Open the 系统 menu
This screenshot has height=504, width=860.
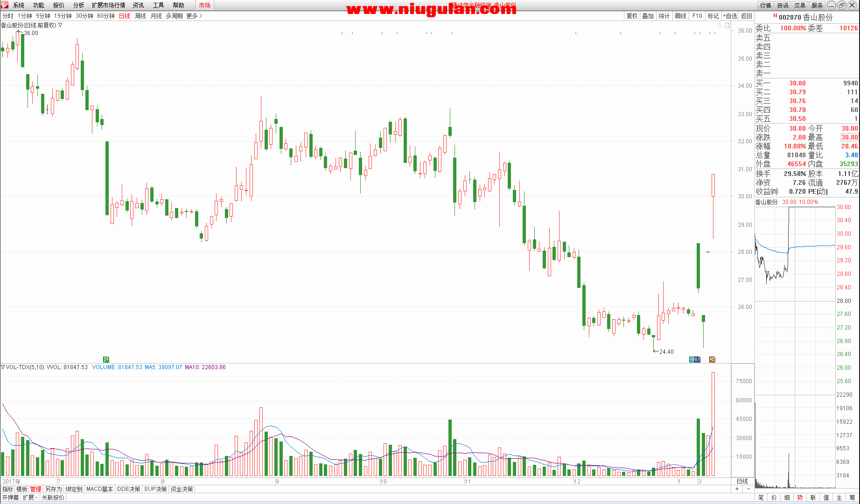(x=19, y=5)
